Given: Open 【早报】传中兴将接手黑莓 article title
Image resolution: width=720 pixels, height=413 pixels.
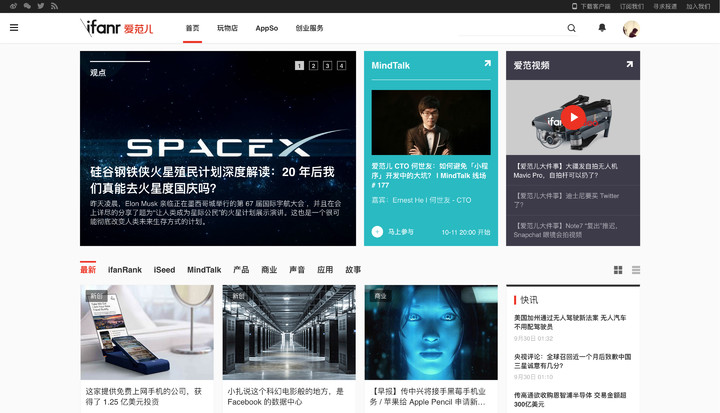Looking at the screenshot, I should click(x=428, y=396).
